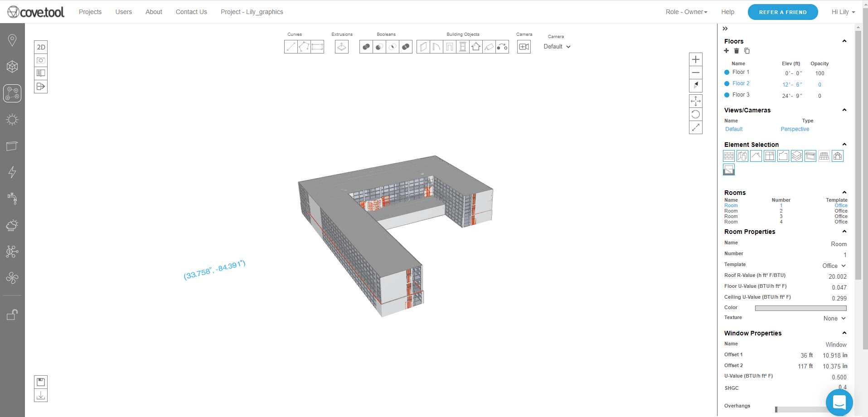Screen dimensions: 868x417
Task: Pick the Door arc tool in Building Objects
Action: [x=436, y=47]
